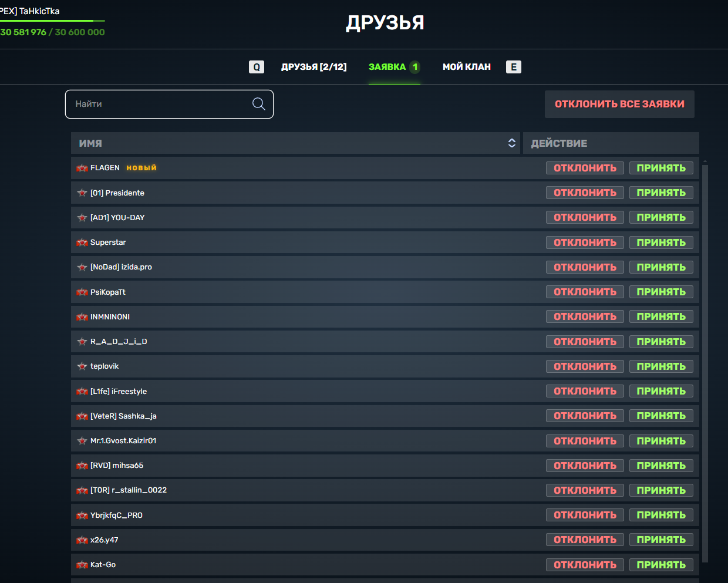Open the ДРУЗЬЯ [2/12] tab
This screenshot has width=728, height=583.
pos(314,67)
